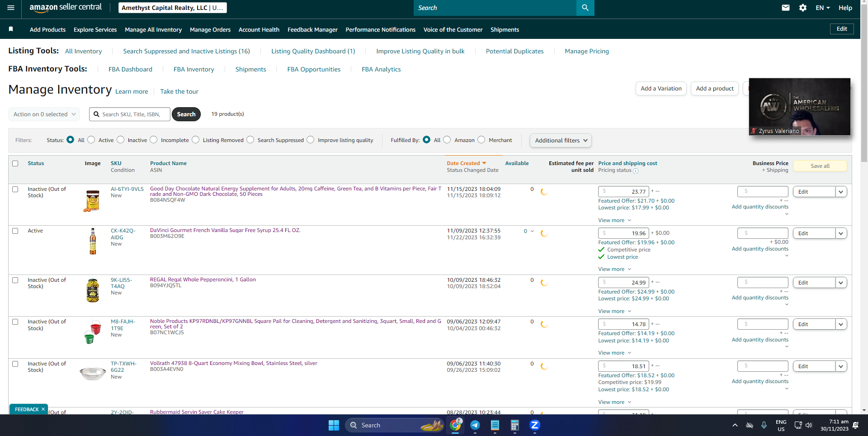Click the microphone tray icon
The width and height of the screenshot is (868, 436).
[x=764, y=425]
